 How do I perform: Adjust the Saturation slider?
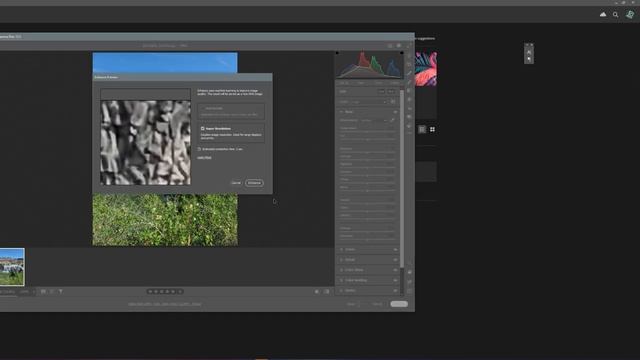367,239
